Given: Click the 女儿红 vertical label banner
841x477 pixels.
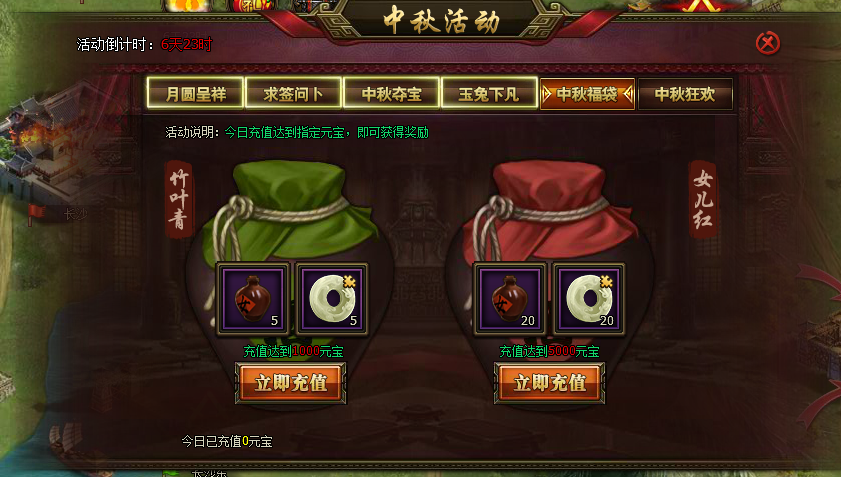Looking at the screenshot, I should 703,199.
